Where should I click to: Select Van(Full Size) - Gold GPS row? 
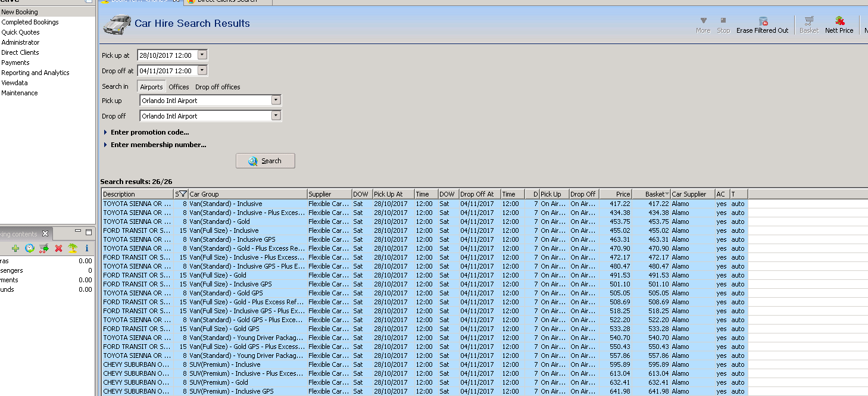click(x=424, y=329)
